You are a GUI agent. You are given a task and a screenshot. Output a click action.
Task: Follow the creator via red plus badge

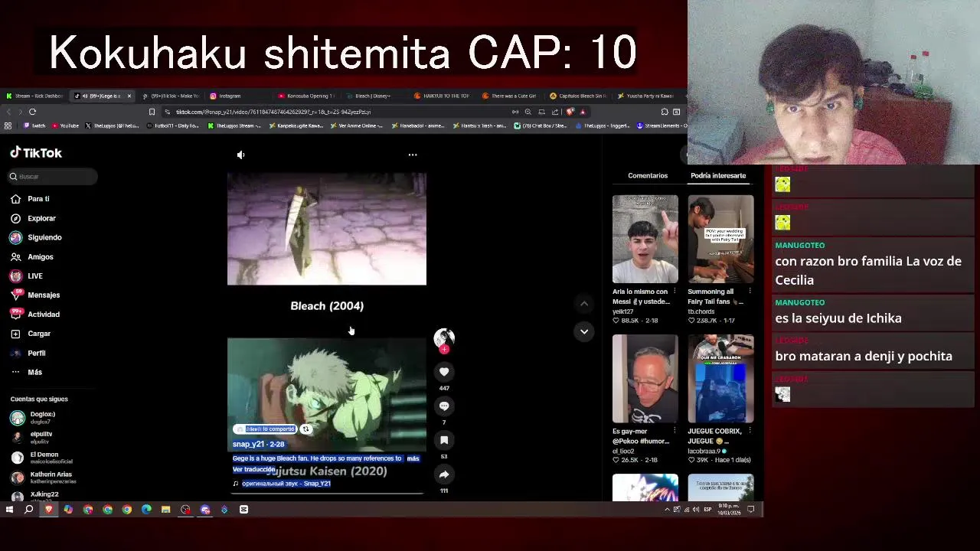point(444,350)
